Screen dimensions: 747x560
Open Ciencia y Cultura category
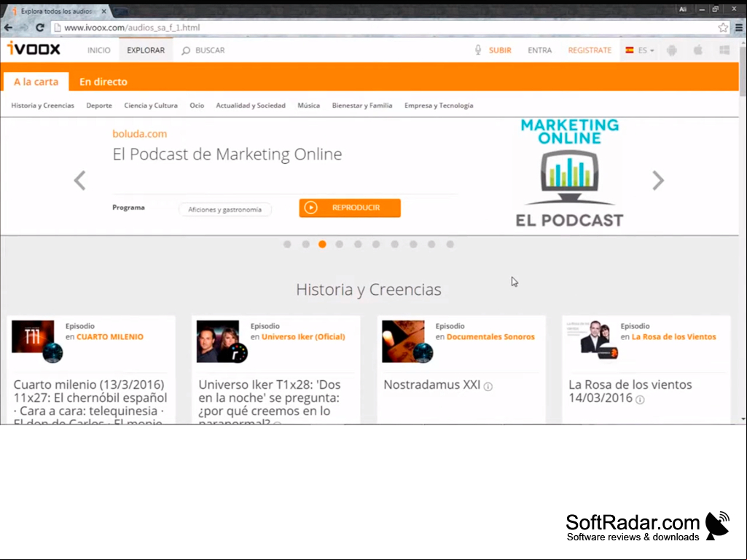pyautogui.click(x=151, y=106)
